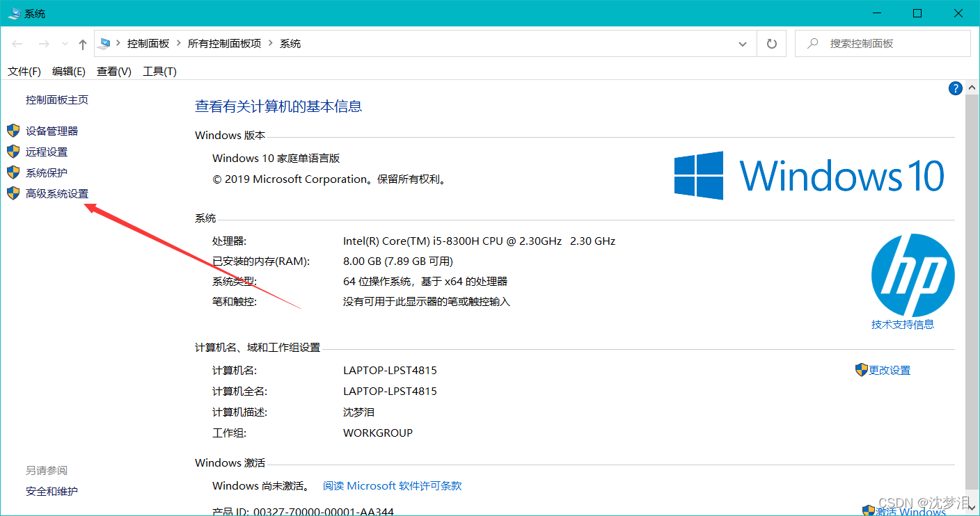Click the 没有可用于此显示器的笔或触控输入 value
The height and width of the screenshot is (516, 980).
(427, 302)
